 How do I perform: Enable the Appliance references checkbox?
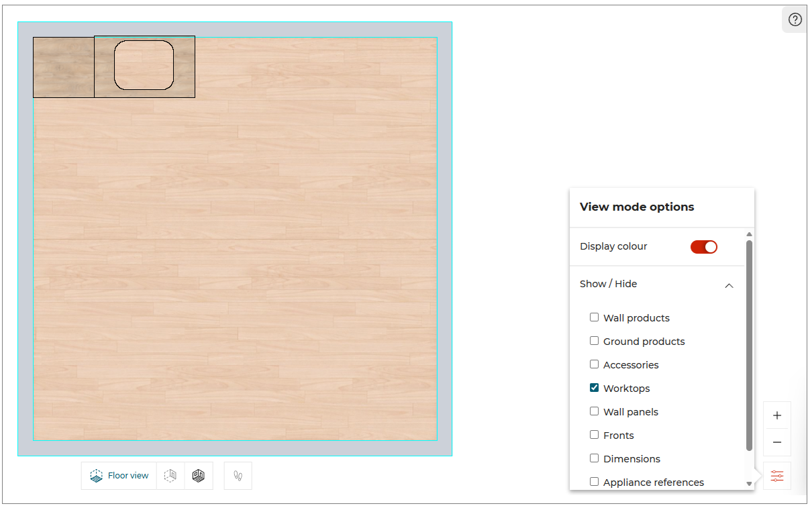tap(594, 482)
